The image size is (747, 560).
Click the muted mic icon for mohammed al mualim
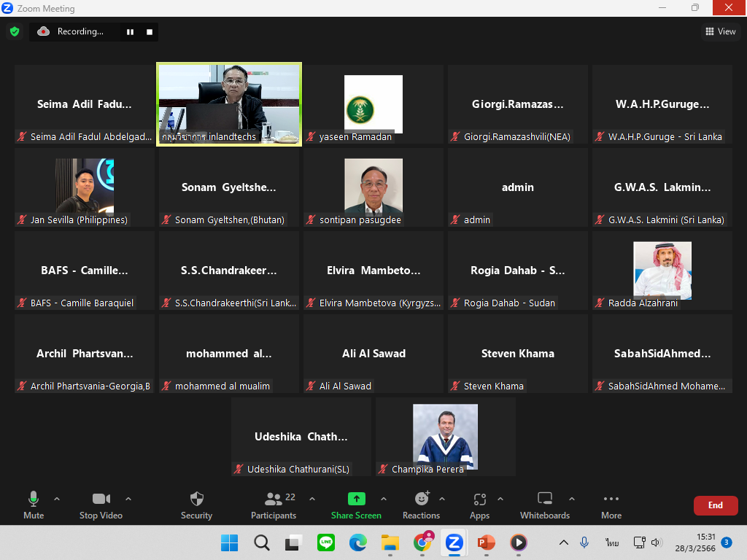[166, 386]
